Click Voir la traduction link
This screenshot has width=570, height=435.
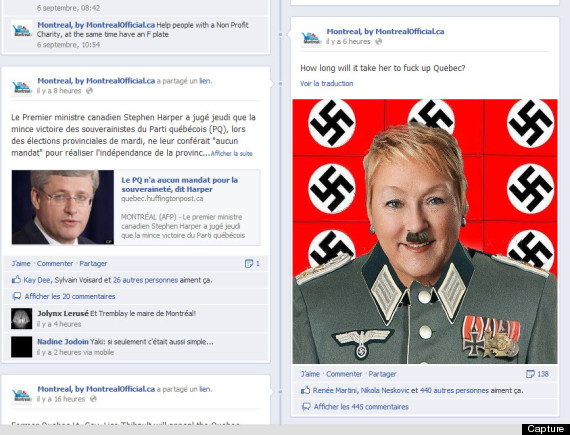point(326,84)
